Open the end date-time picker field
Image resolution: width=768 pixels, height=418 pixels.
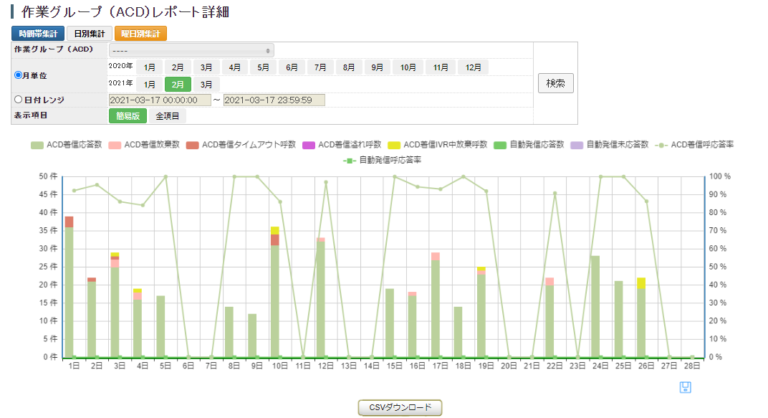(x=274, y=100)
